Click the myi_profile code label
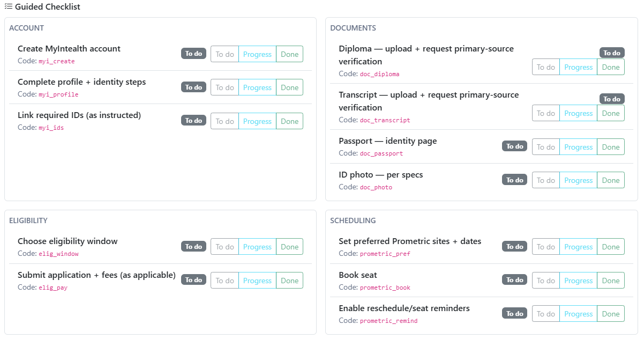Screen dimensions: 644x339 (58, 94)
